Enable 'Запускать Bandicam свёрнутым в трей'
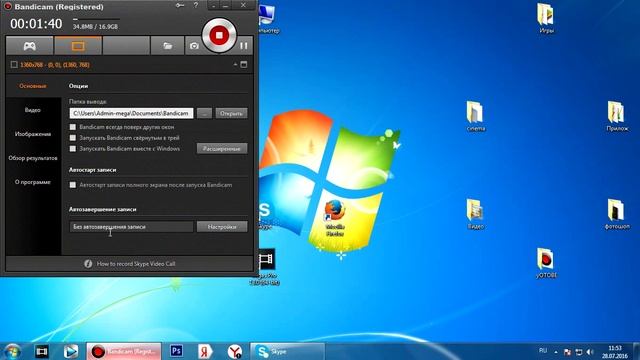The image size is (640, 360). click(73, 138)
